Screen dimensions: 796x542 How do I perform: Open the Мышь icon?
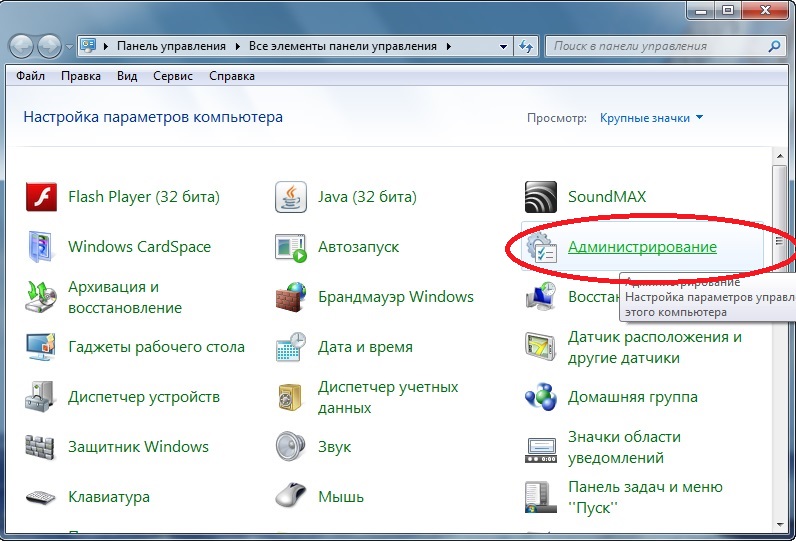point(290,497)
